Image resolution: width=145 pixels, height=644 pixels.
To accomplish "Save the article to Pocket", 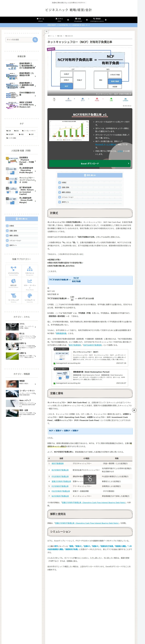I will pos(97,99).
